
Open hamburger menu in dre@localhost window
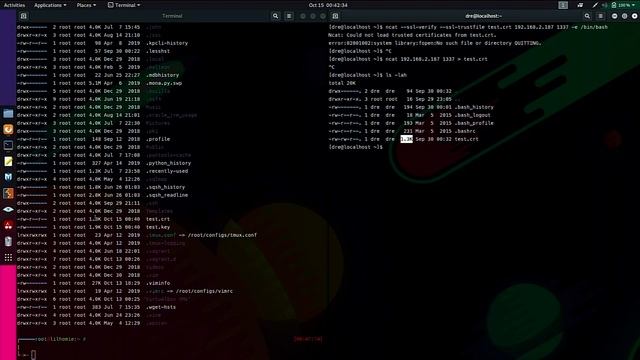(600, 16)
